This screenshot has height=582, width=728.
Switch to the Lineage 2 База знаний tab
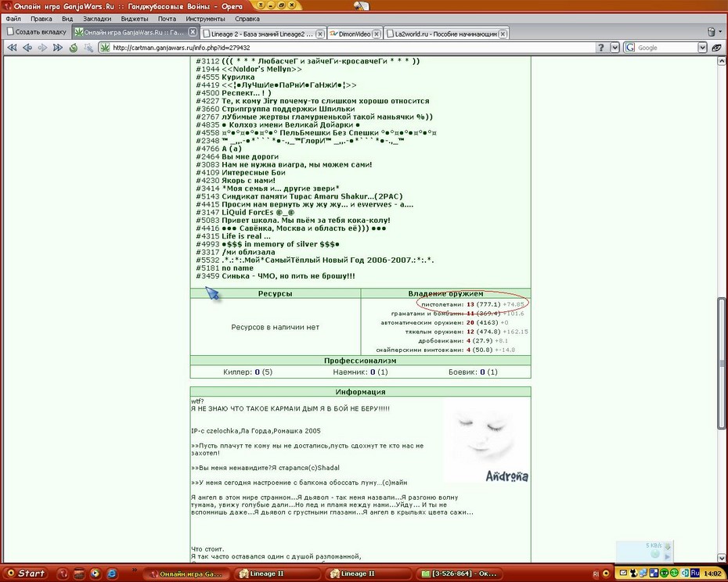[x=263, y=34]
